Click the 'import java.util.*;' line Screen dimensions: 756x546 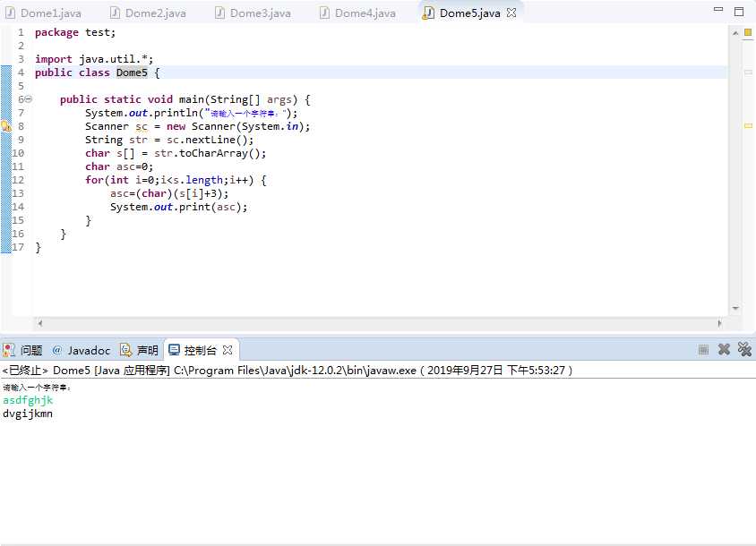point(94,59)
